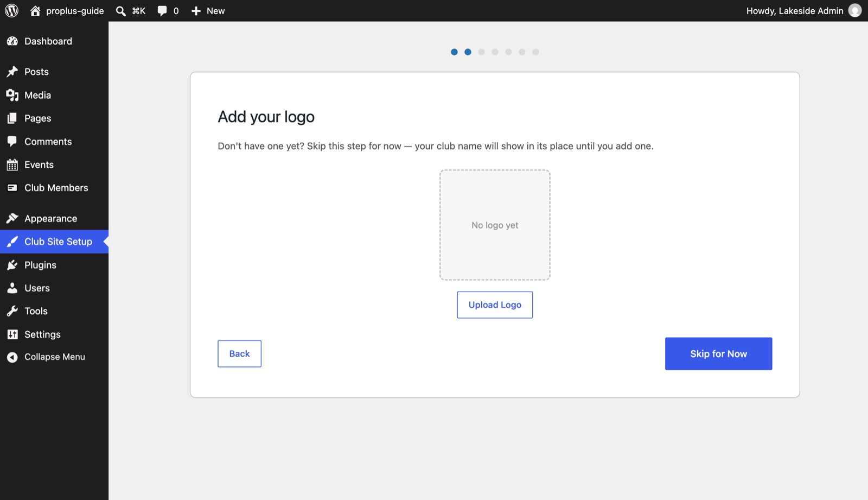Click the Back button
868x500 pixels.
239,354
